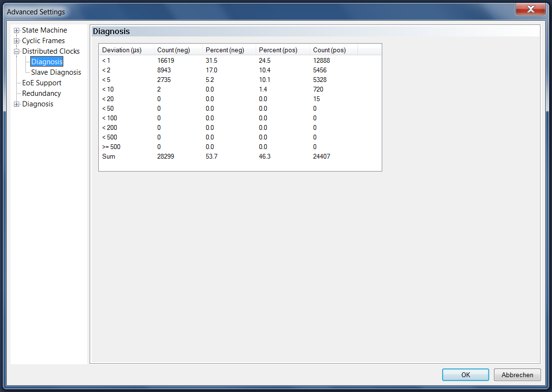
Task: Click percent value 17.0
Action: 211,70
